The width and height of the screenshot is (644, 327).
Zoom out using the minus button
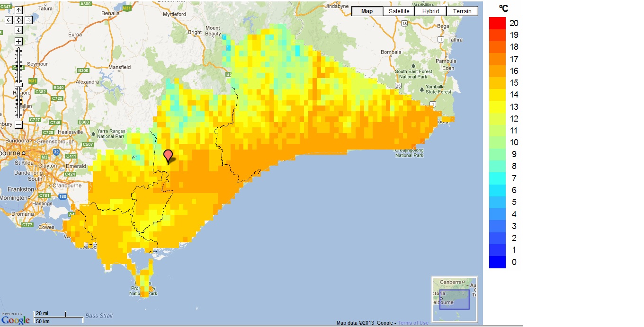18,124
